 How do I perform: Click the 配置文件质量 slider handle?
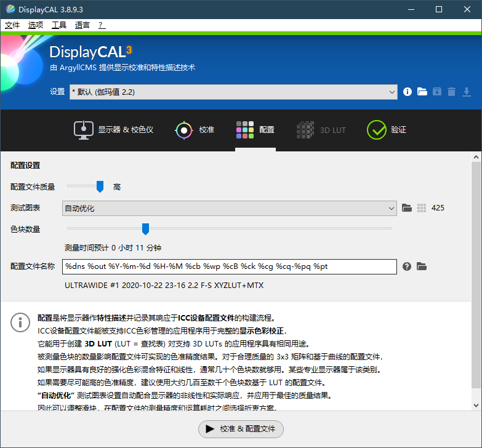[x=100, y=186]
